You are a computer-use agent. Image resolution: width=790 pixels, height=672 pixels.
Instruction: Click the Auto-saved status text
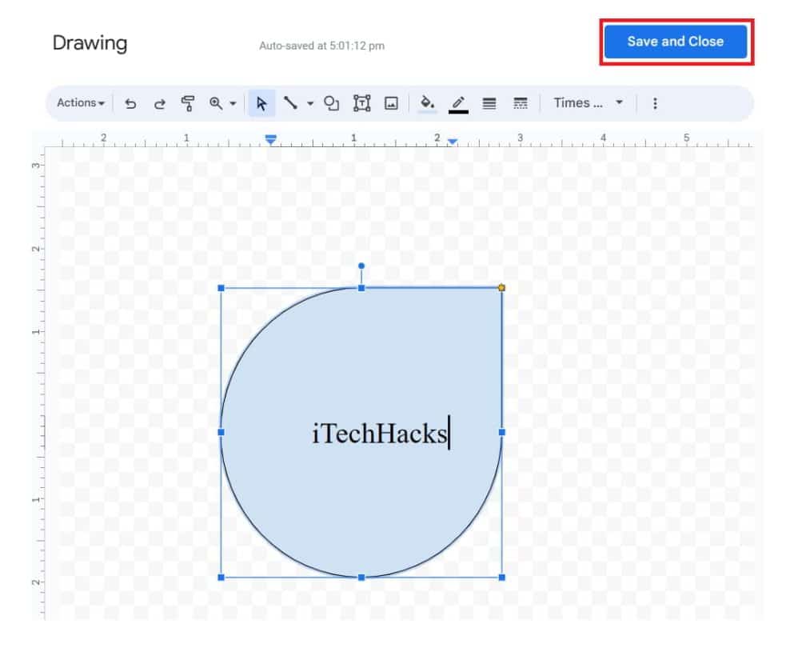323,46
